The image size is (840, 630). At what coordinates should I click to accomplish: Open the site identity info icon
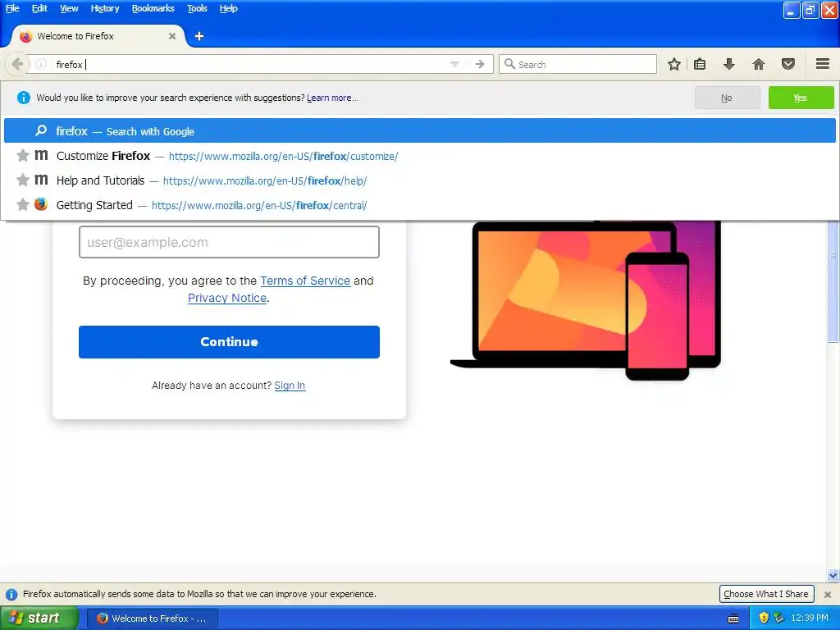[41, 64]
